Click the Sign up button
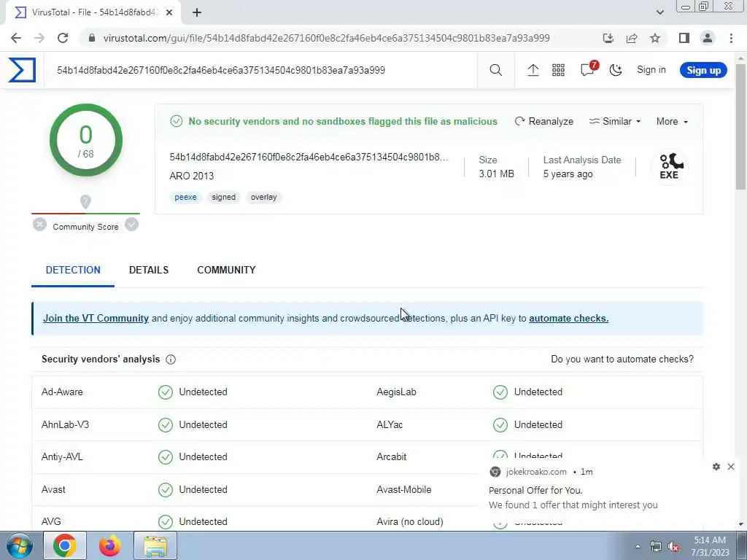 (x=703, y=70)
